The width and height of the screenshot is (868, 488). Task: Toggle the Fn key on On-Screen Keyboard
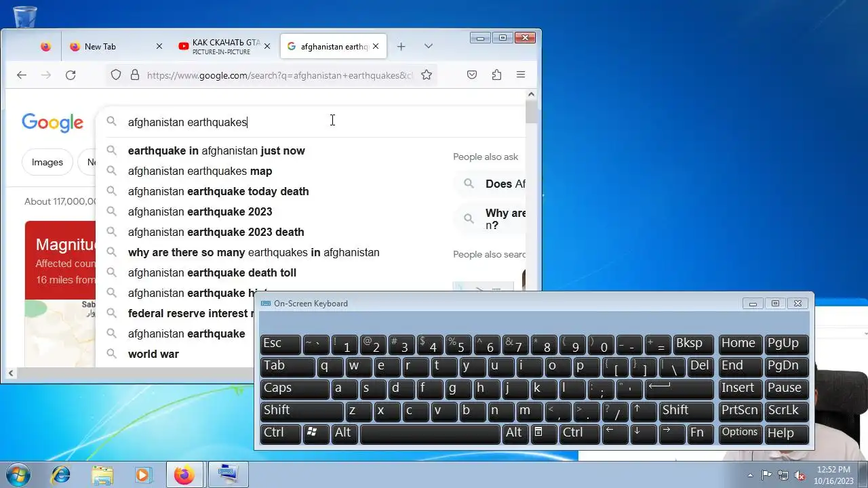pos(701,433)
